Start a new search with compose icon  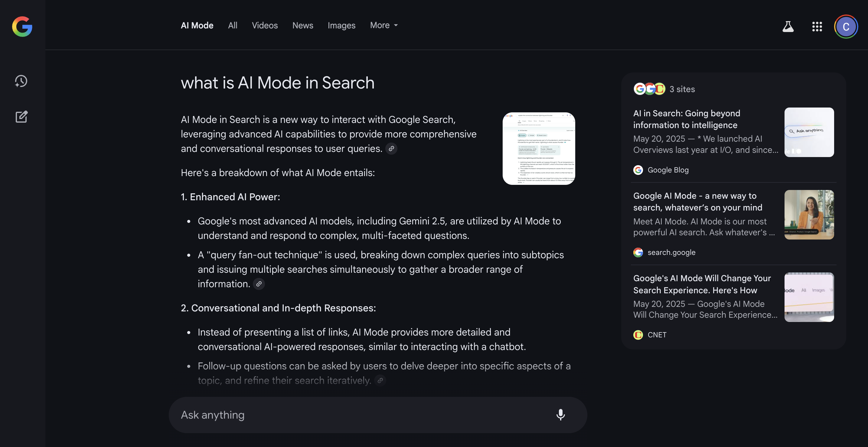point(21,117)
